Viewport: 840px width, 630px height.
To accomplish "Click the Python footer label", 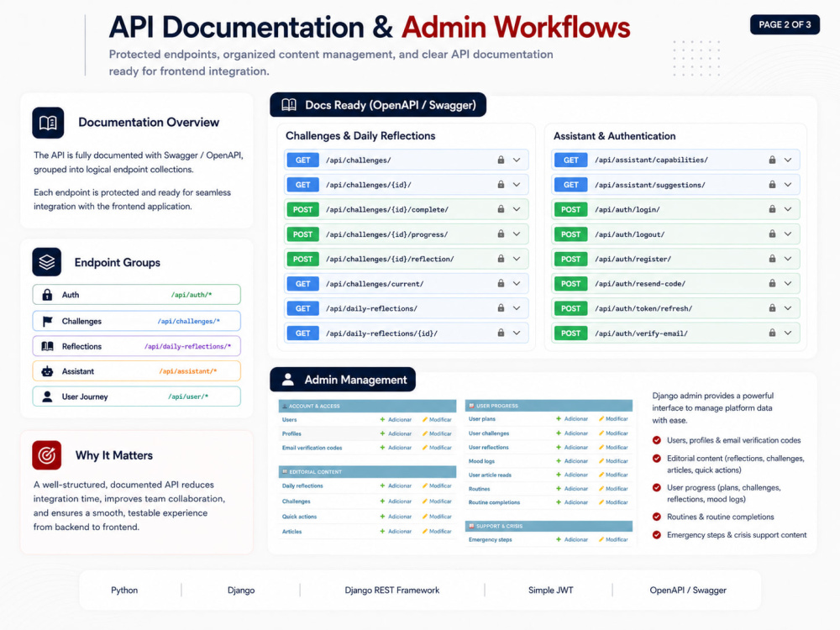I will tap(124, 590).
